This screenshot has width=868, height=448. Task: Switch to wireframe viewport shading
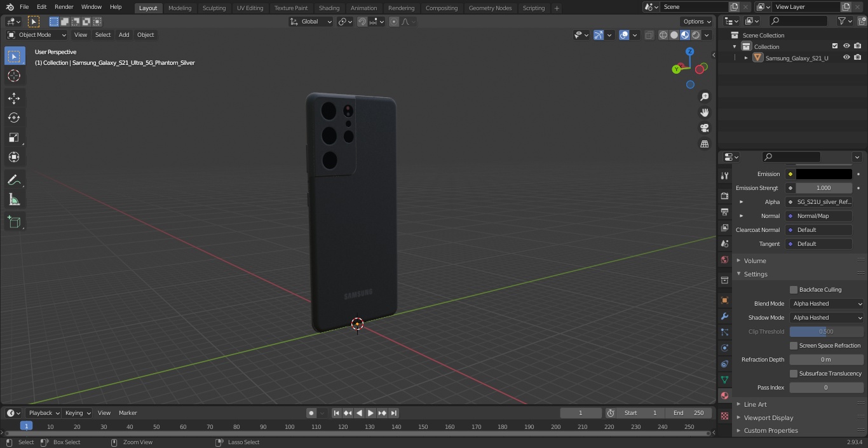(663, 35)
